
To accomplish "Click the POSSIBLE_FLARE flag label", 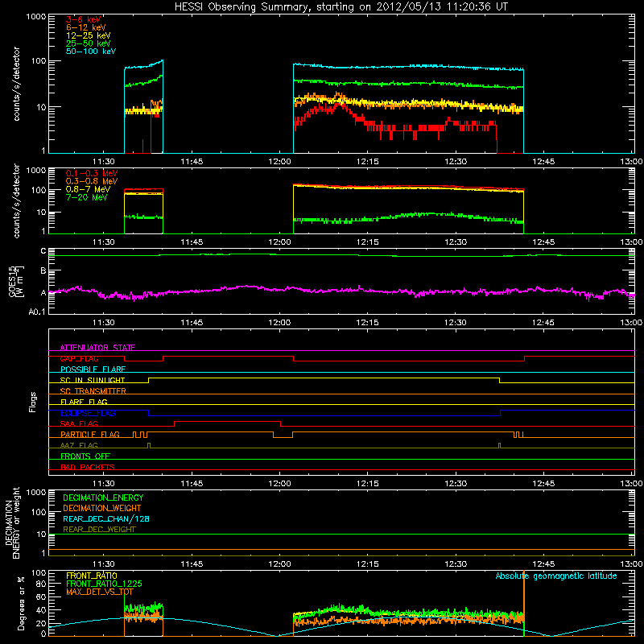I will 93,369.
